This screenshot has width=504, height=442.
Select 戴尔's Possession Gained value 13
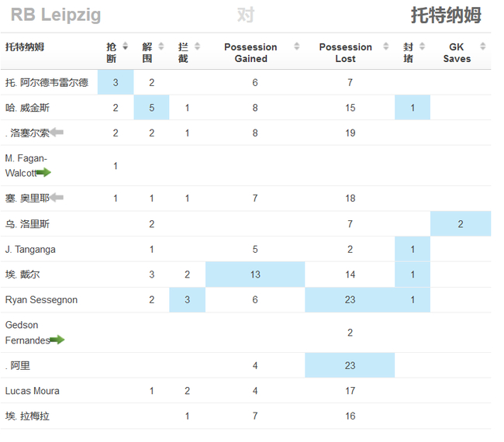[x=255, y=275]
